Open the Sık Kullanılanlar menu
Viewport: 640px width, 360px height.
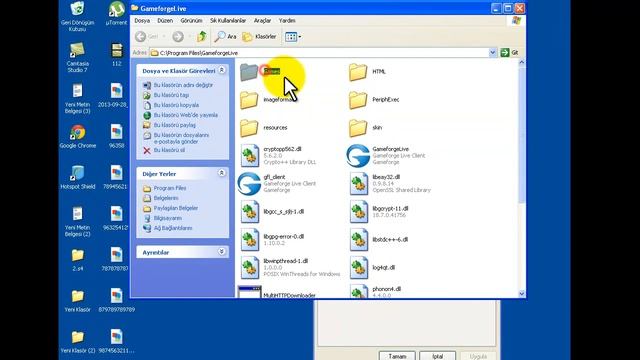[x=228, y=20]
